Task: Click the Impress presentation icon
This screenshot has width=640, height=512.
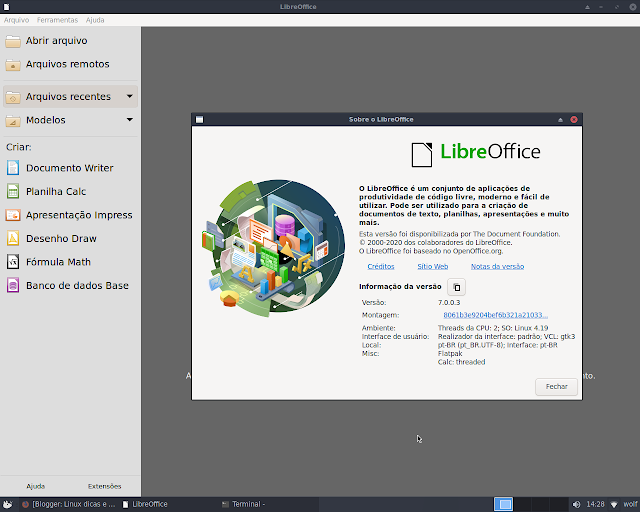Action: (13, 215)
